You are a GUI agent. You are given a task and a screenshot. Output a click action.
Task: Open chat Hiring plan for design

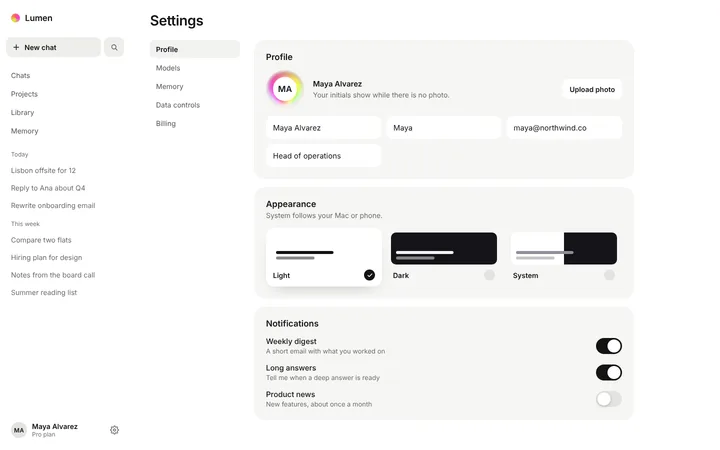46,258
